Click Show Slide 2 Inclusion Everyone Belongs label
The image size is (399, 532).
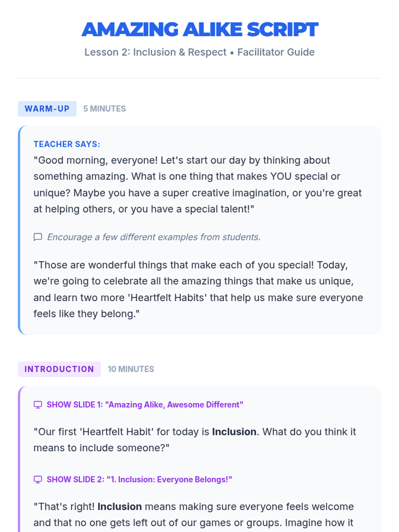139,479
